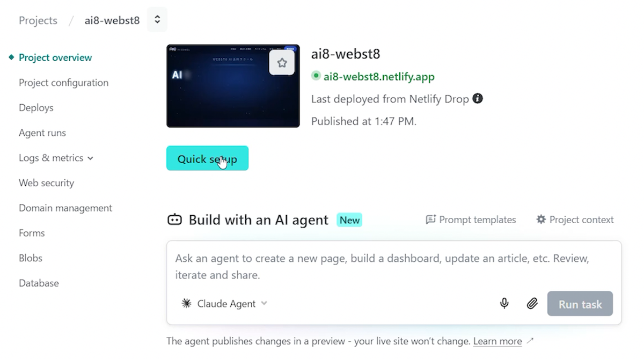Focus the agent prompt text field
644x359 pixels.
click(394, 267)
